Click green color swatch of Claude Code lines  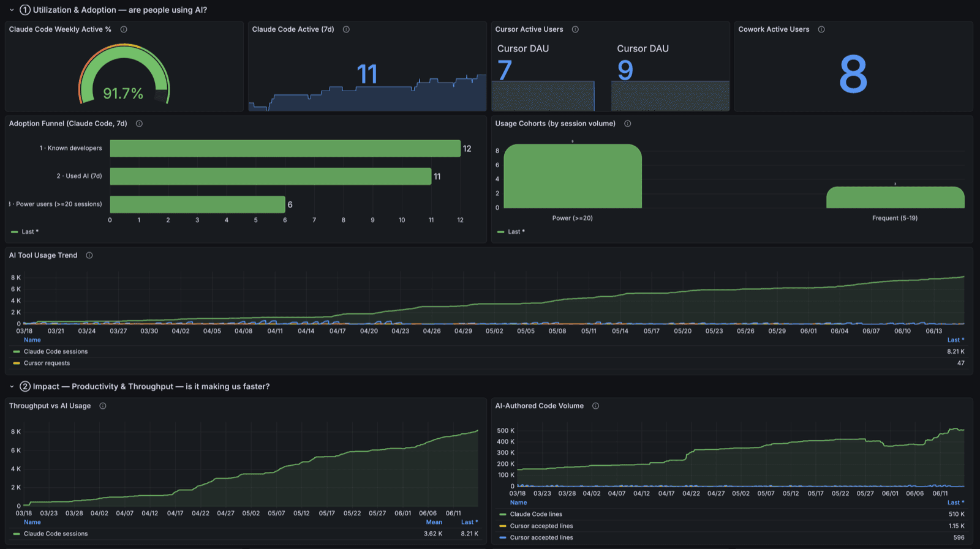point(503,515)
